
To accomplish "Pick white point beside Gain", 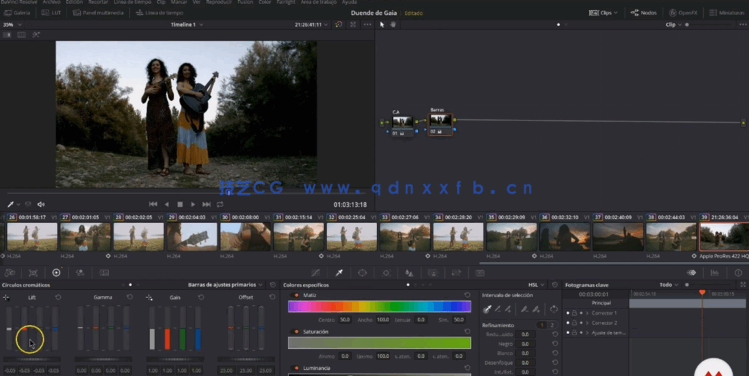I will tap(149, 297).
